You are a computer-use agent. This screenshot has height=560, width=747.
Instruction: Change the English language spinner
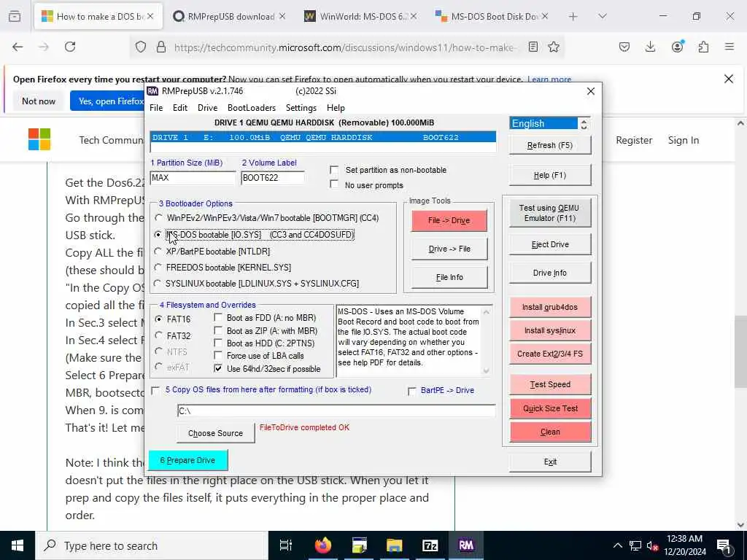[584, 124]
